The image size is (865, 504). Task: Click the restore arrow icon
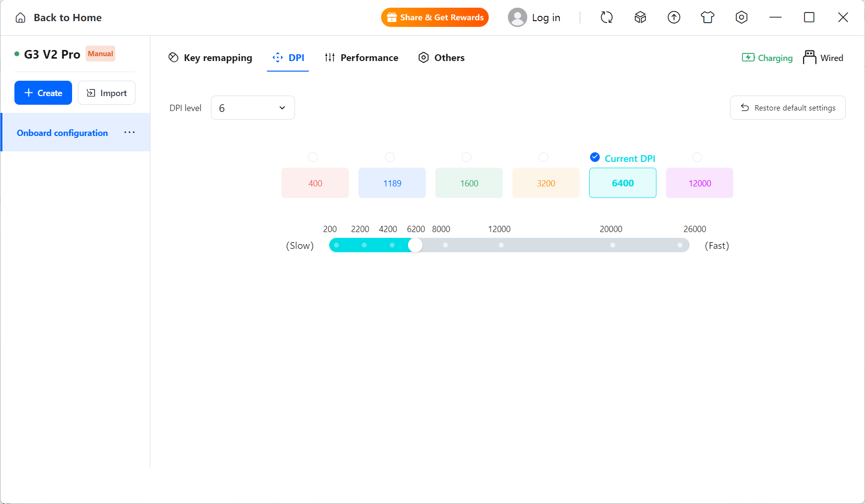[745, 108]
